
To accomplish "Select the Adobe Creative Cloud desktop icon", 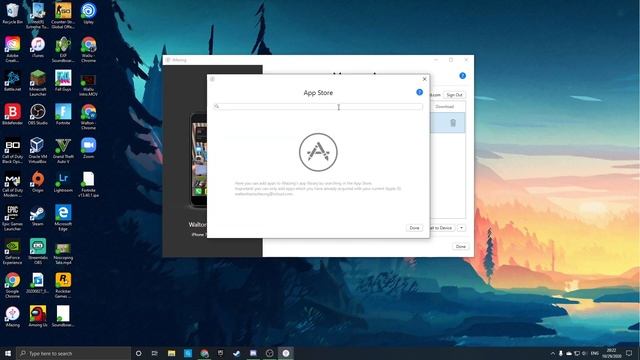I will [x=13, y=49].
